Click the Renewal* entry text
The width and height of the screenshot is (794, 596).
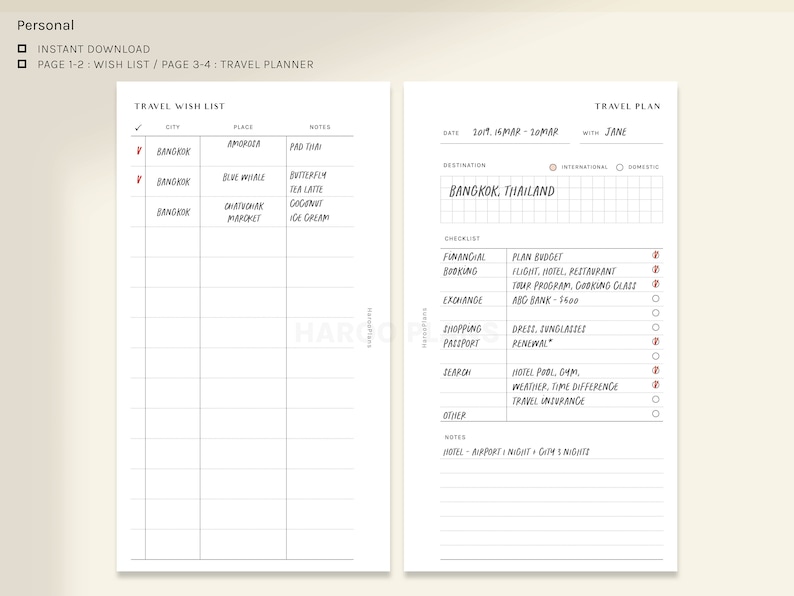[x=532, y=343]
